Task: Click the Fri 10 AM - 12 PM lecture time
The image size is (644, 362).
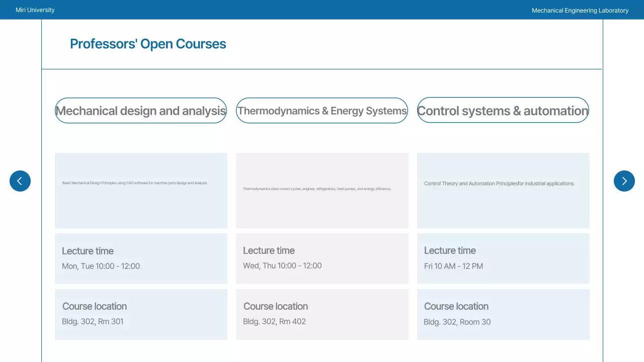Action: tap(453, 266)
